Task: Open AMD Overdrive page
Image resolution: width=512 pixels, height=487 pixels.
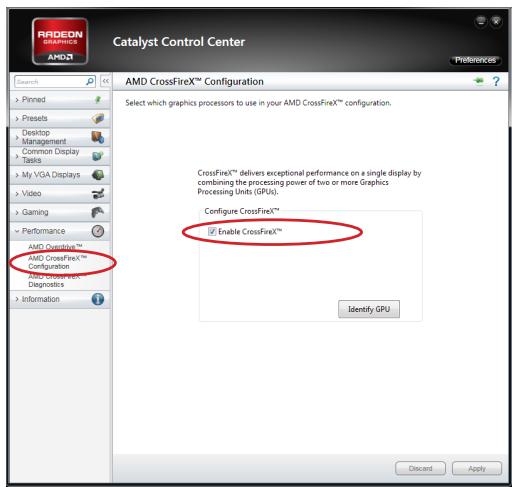Action: [55, 247]
